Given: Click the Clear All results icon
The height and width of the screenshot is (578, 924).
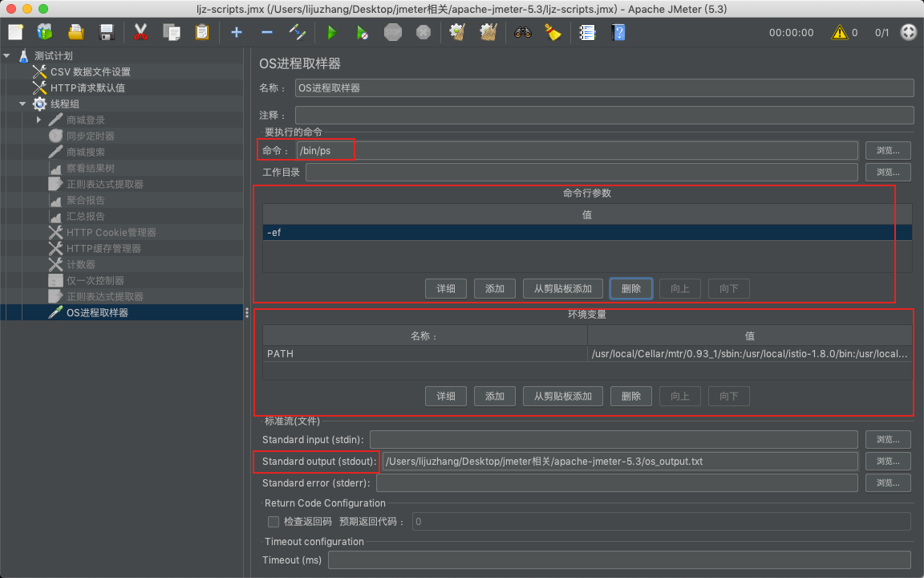Looking at the screenshot, I should tap(488, 32).
